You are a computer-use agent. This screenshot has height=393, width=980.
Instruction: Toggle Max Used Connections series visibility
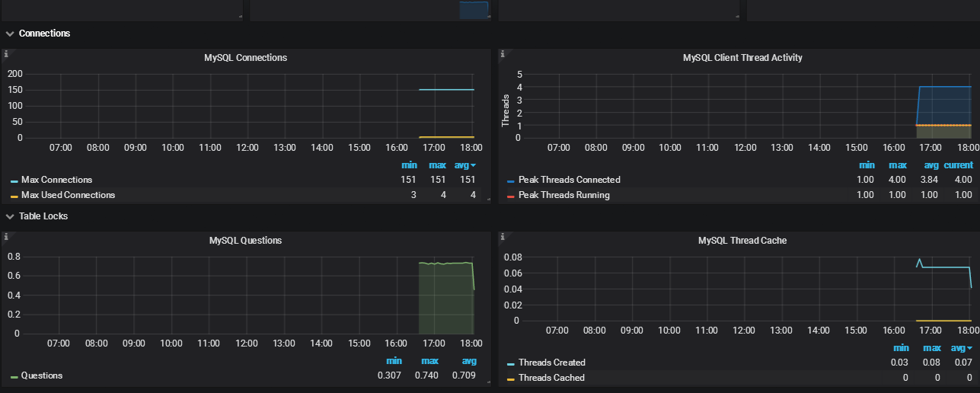[x=68, y=195]
